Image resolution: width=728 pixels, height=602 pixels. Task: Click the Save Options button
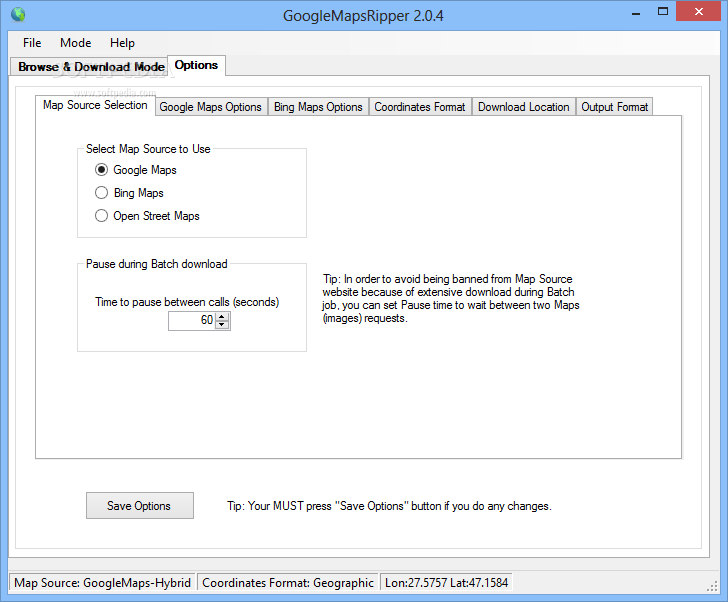click(x=140, y=505)
